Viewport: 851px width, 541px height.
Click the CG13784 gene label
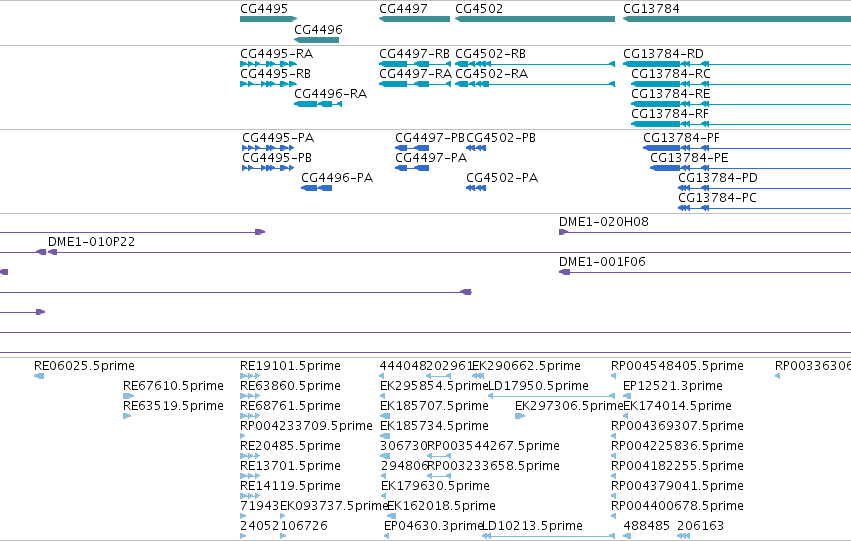click(x=651, y=9)
